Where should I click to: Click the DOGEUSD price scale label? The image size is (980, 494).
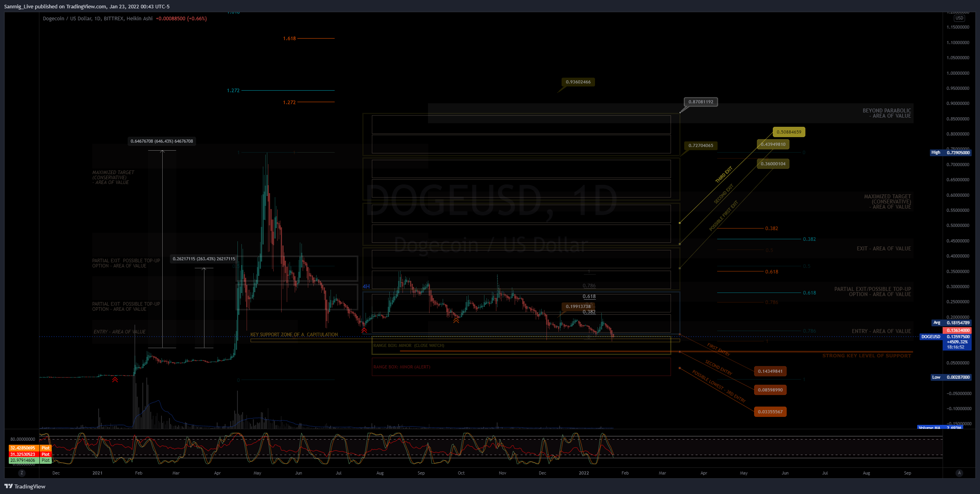tap(931, 337)
